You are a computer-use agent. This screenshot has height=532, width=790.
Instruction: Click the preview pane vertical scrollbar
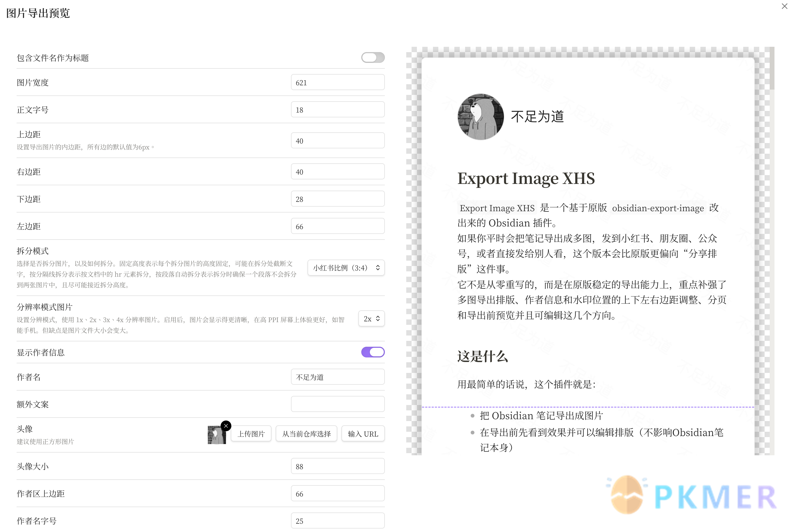(x=772, y=68)
